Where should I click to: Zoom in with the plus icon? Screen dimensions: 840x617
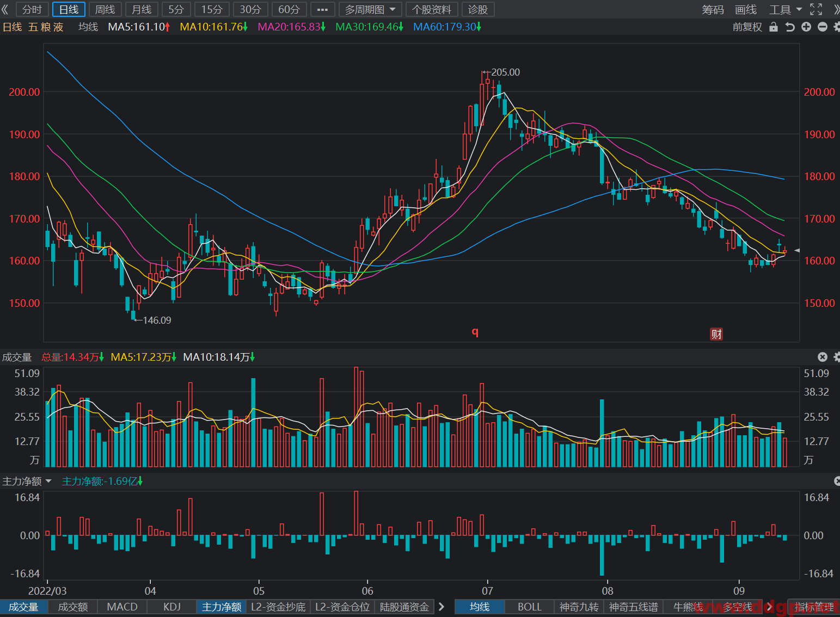[806, 27]
